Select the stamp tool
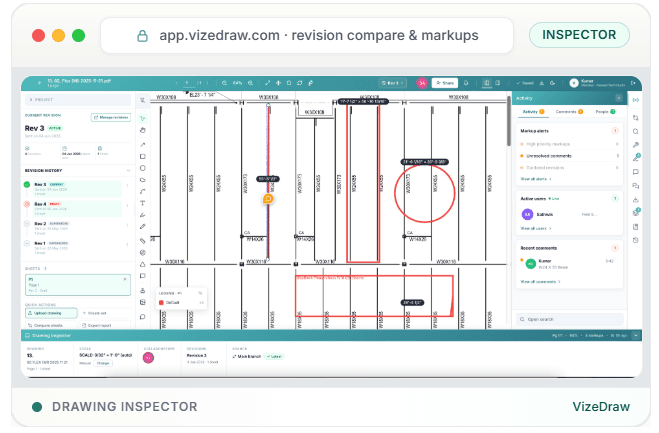The height and width of the screenshot is (433, 659). point(142,290)
